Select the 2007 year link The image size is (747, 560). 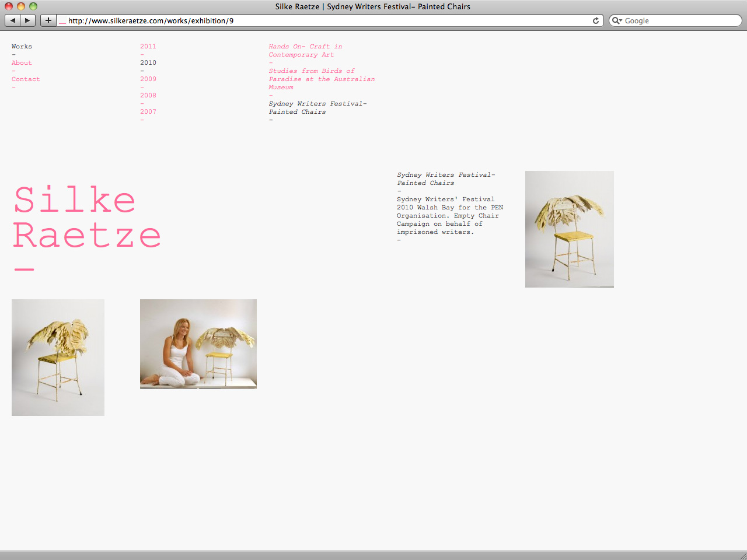pyautogui.click(x=148, y=111)
